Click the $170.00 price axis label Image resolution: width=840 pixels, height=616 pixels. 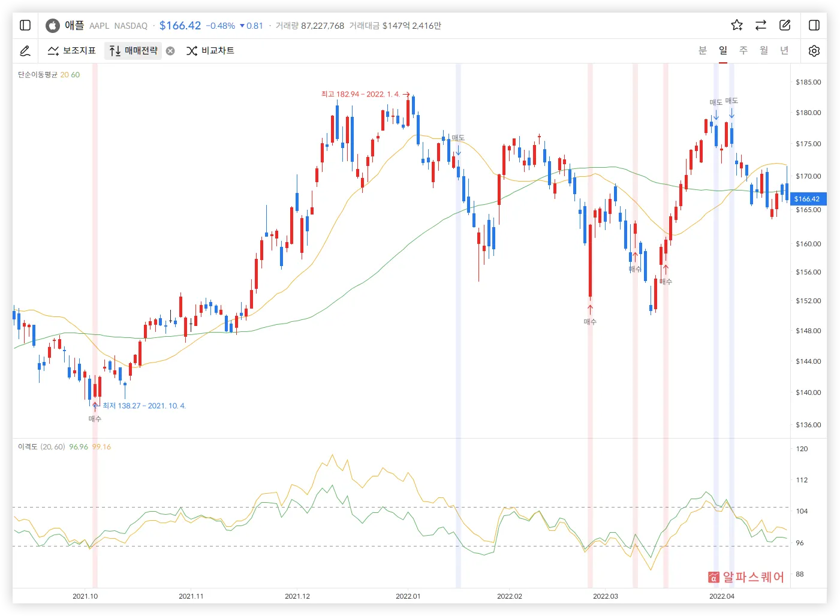(808, 176)
